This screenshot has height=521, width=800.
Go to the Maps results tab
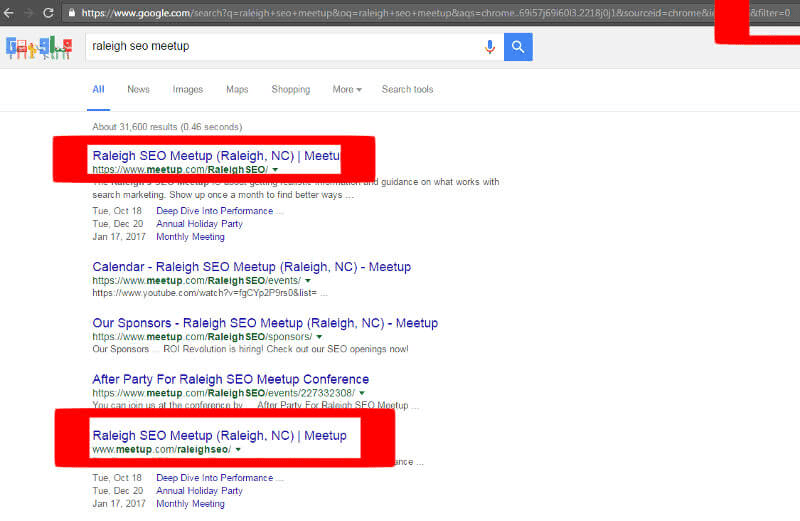237,90
